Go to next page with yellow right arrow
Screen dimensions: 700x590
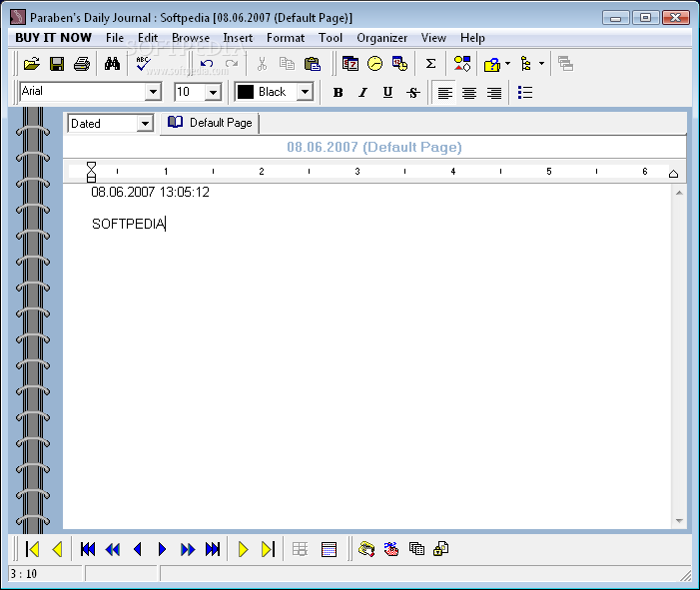point(244,549)
